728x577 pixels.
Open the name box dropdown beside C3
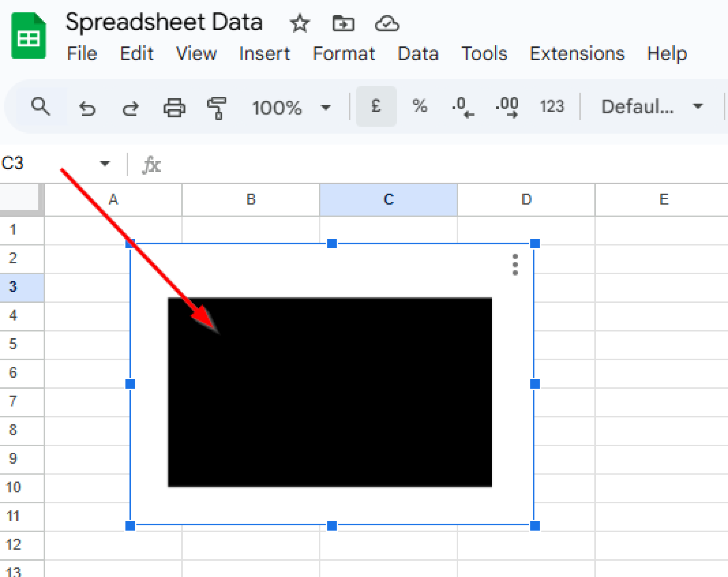pos(104,163)
